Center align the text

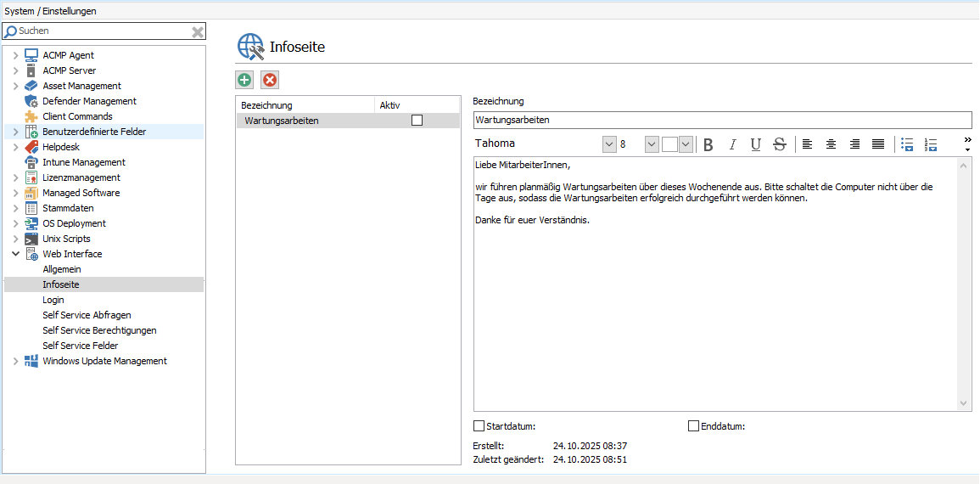tap(832, 144)
